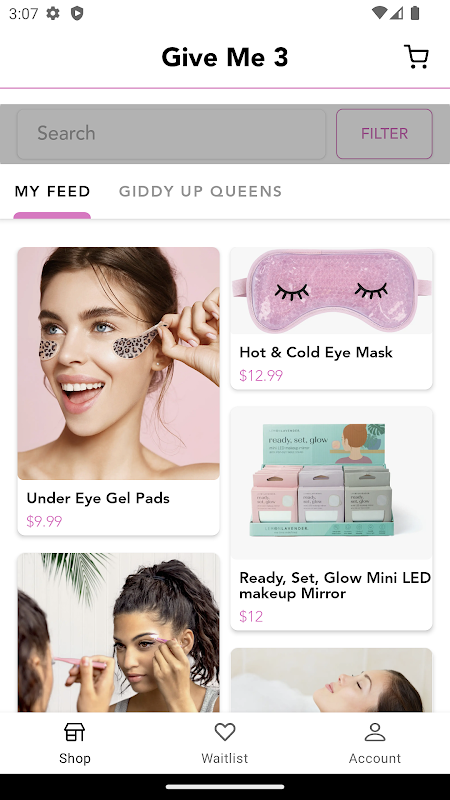Tap the Wi-Fi signal icon

(379, 13)
